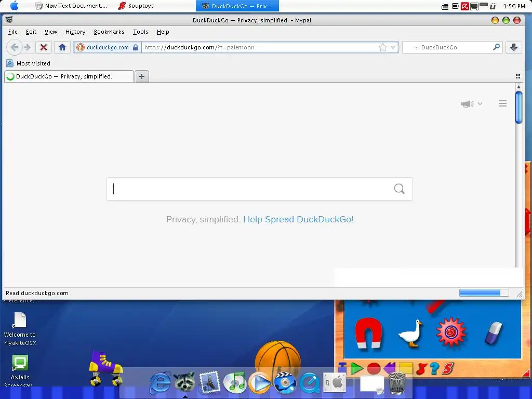Screen dimensions: 532x399
Task: Click the scrollbar up arrow
Action: pyautogui.click(x=518, y=87)
